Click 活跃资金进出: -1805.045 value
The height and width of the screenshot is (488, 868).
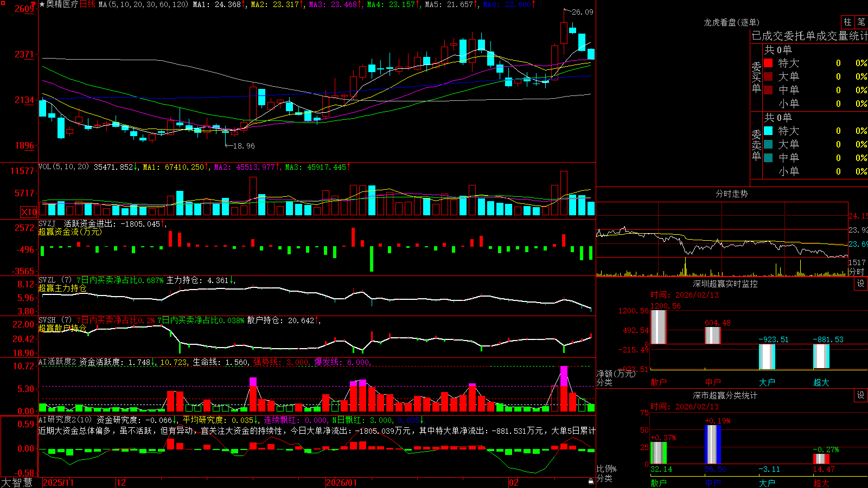tap(114, 223)
